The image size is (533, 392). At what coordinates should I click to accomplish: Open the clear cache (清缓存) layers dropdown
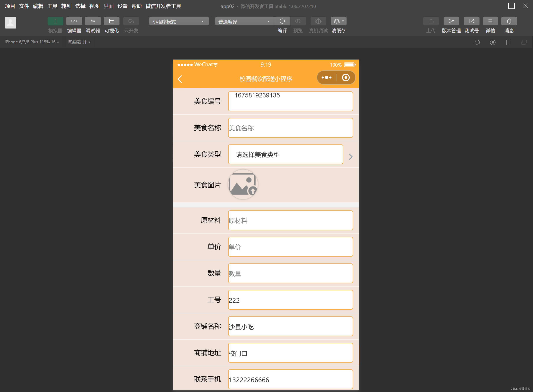tap(339, 21)
